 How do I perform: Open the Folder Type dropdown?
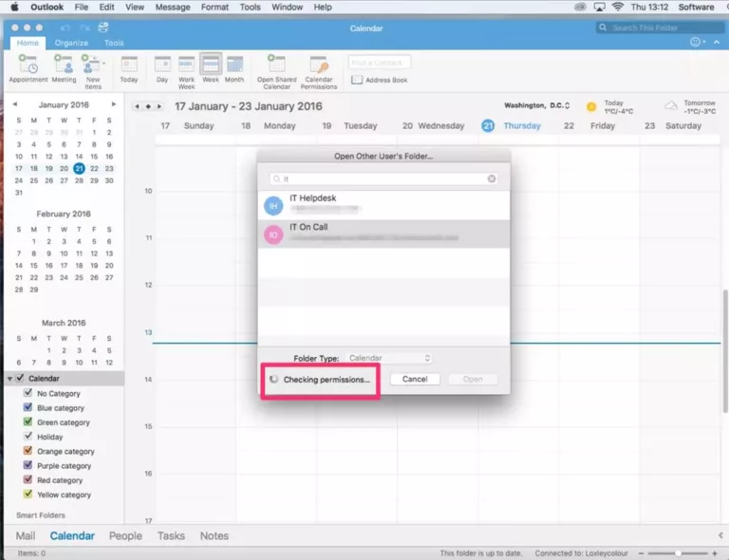point(389,358)
